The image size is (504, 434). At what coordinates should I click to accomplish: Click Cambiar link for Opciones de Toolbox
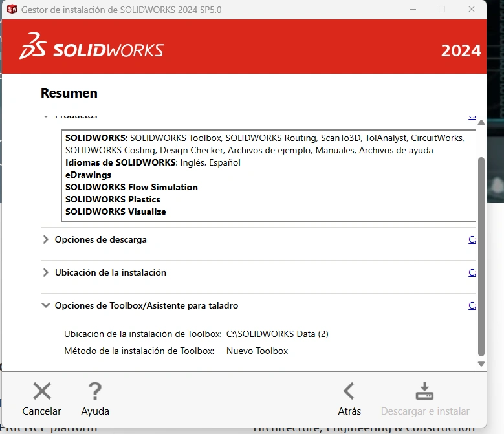click(472, 305)
